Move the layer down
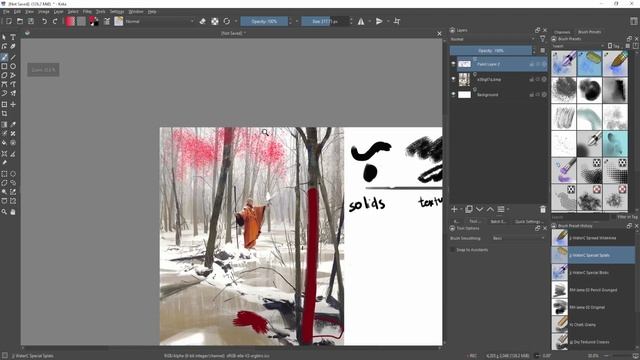 (x=480, y=209)
